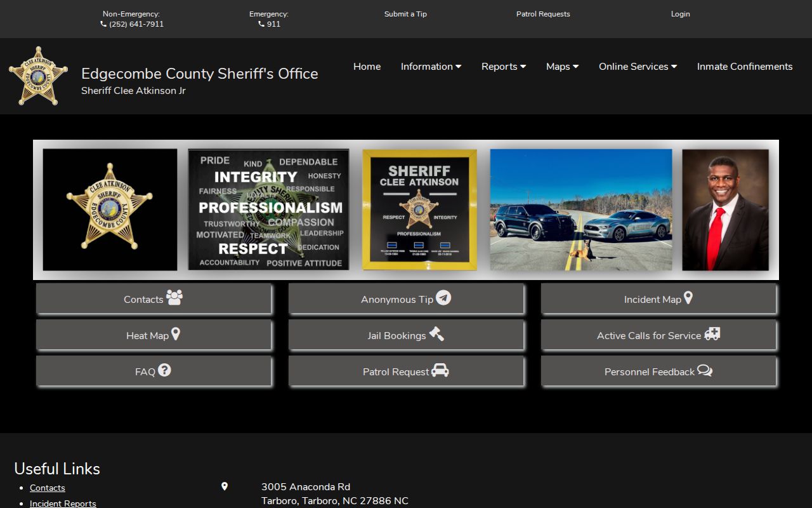Click the sheriff portrait photo
The width and height of the screenshot is (812, 508).
click(725, 210)
